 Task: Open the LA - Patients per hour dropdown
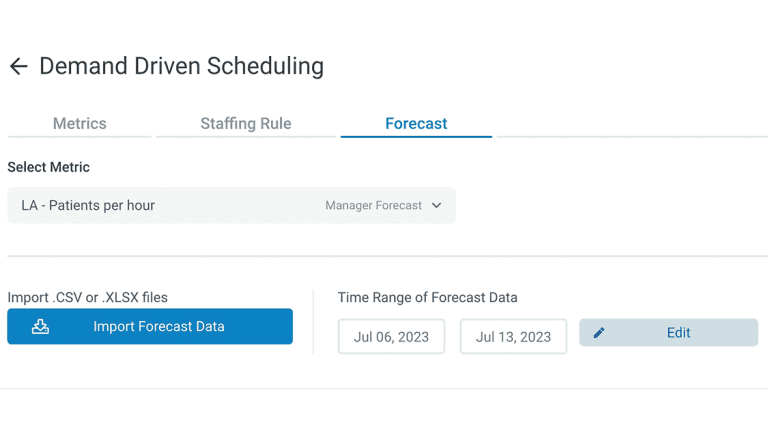(231, 205)
